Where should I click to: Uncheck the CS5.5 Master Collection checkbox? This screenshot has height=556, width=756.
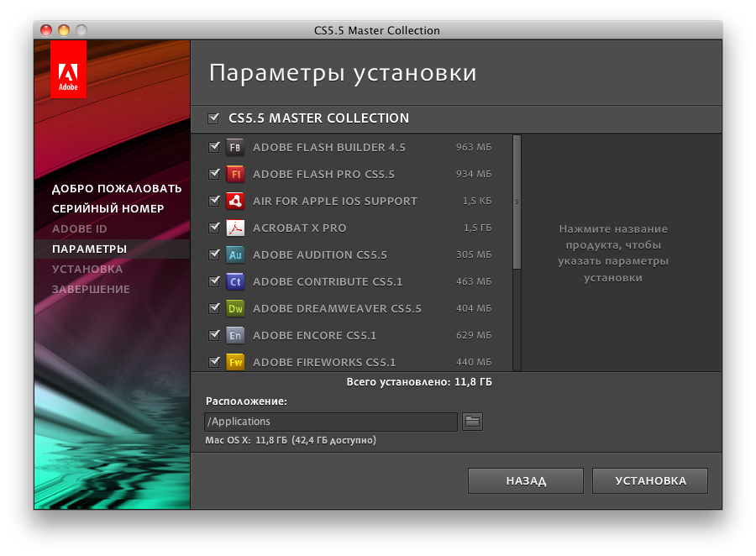(x=213, y=118)
